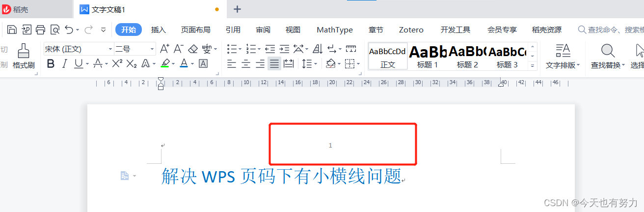Image resolution: width=644 pixels, height=212 pixels.
Task: Open the Zotero tab
Action: tap(411, 30)
